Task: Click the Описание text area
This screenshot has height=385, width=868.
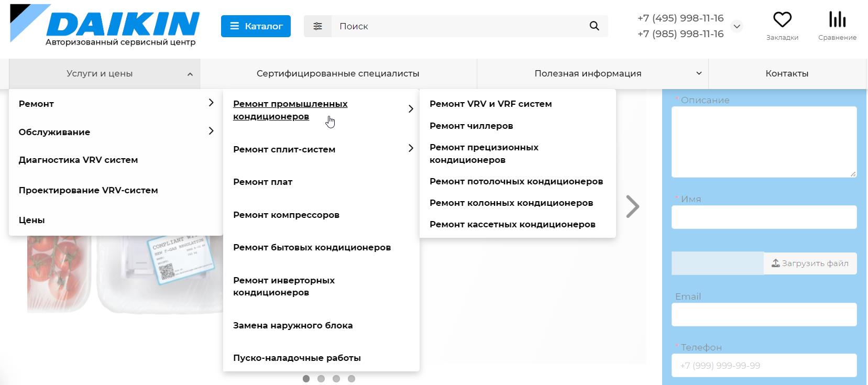Action: coord(764,142)
